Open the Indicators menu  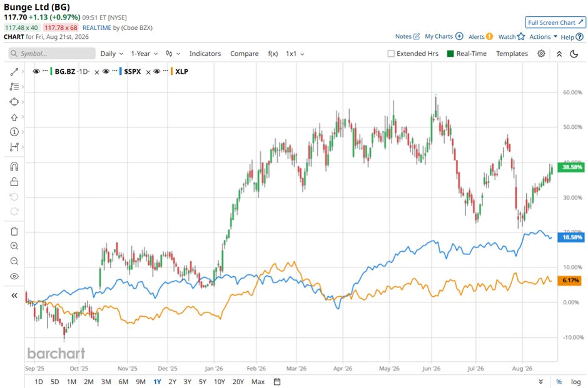click(x=205, y=54)
